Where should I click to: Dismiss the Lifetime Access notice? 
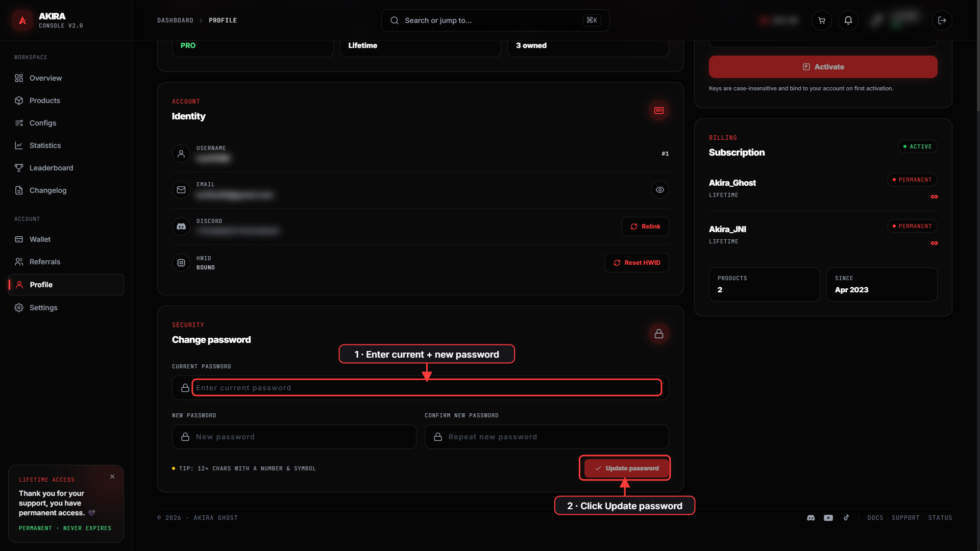point(112,477)
